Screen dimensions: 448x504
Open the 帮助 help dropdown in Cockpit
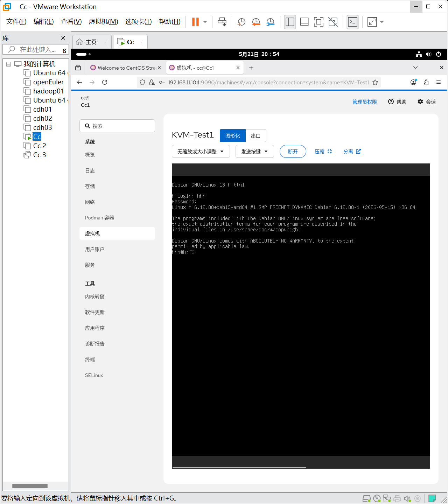click(x=397, y=102)
